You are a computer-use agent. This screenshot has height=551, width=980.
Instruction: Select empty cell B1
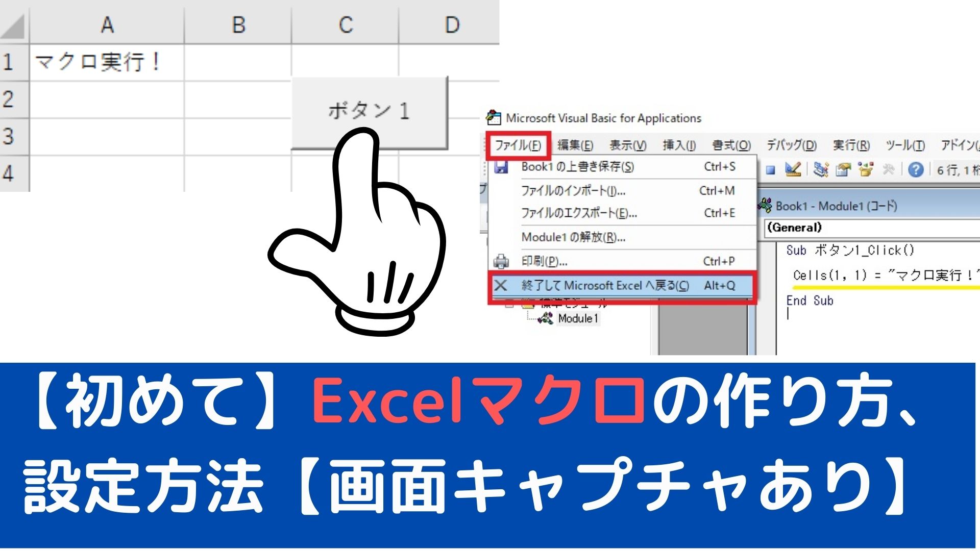238,62
